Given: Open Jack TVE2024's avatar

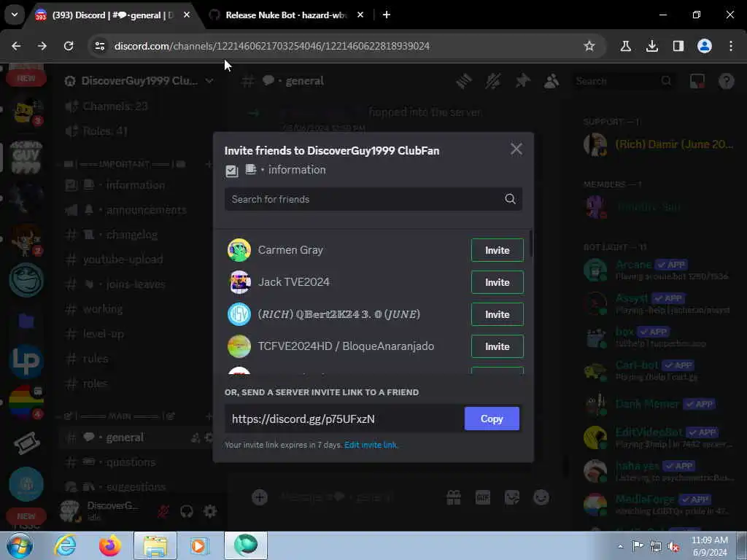Looking at the screenshot, I should [x=239, y=282].
